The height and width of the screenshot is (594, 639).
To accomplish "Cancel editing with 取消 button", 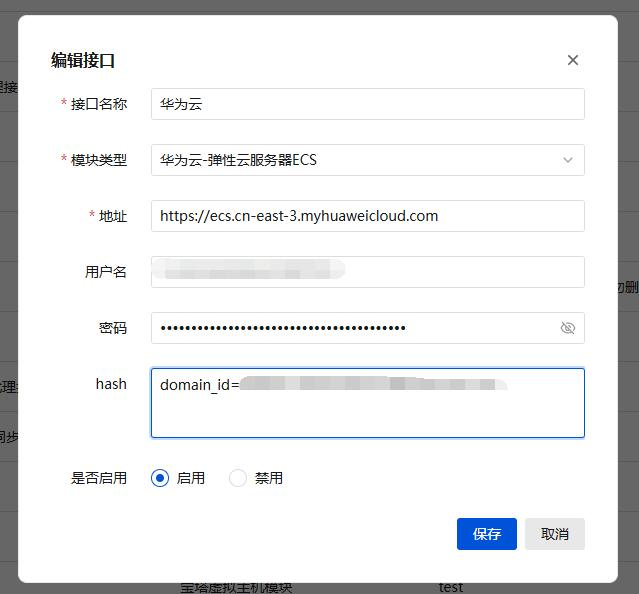I will point(555,534).
